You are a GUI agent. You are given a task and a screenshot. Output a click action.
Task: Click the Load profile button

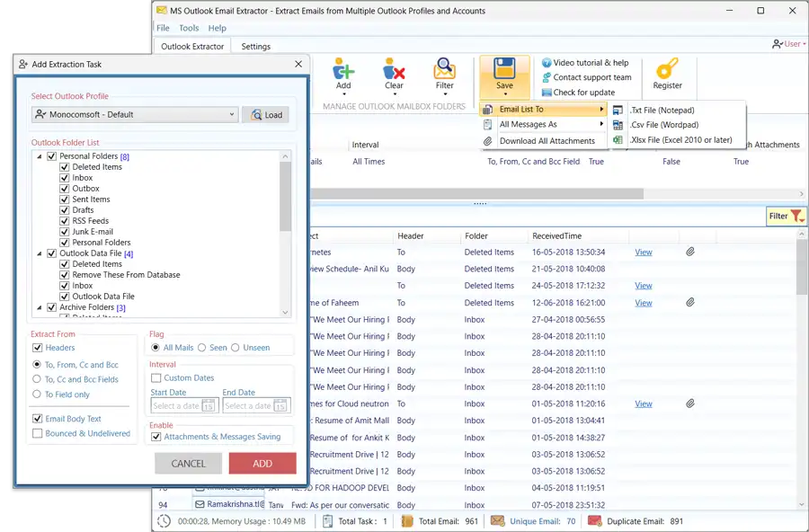266,114
